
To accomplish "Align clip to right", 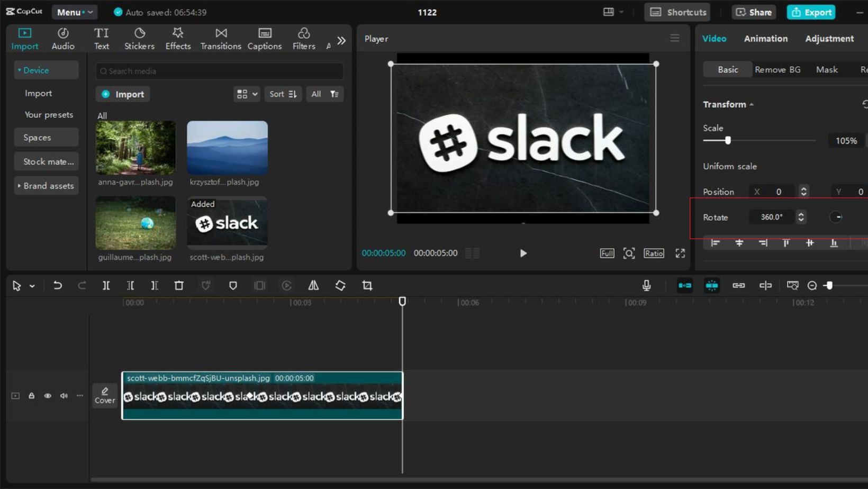I will click(763, 243).
